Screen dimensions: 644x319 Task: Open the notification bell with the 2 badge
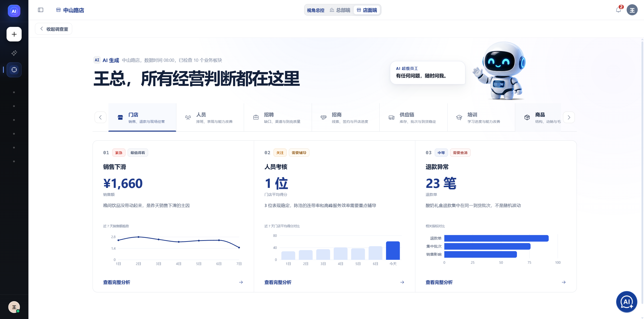pyautogui.click(x=618, y=10)
